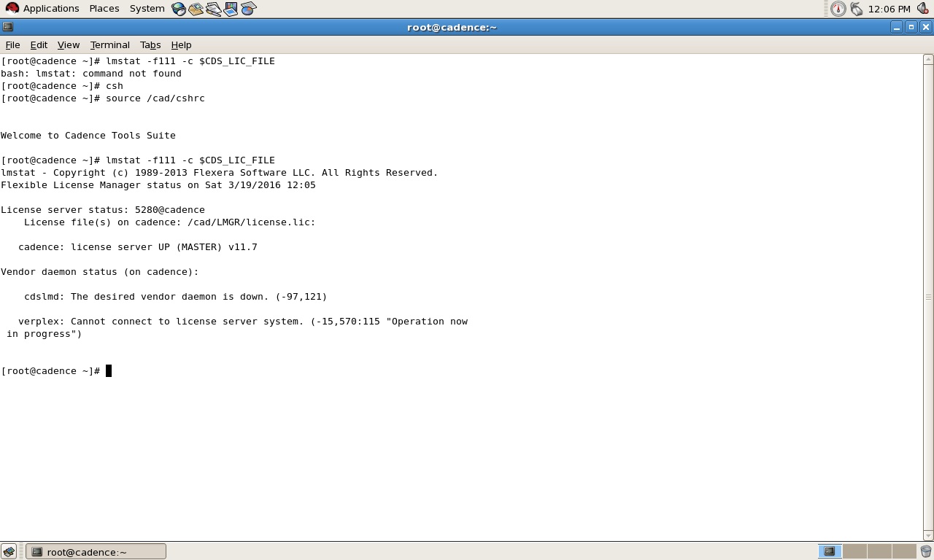Open the Trash icon in bottom panel
934x560 pixels.
[x=926, y=551]
